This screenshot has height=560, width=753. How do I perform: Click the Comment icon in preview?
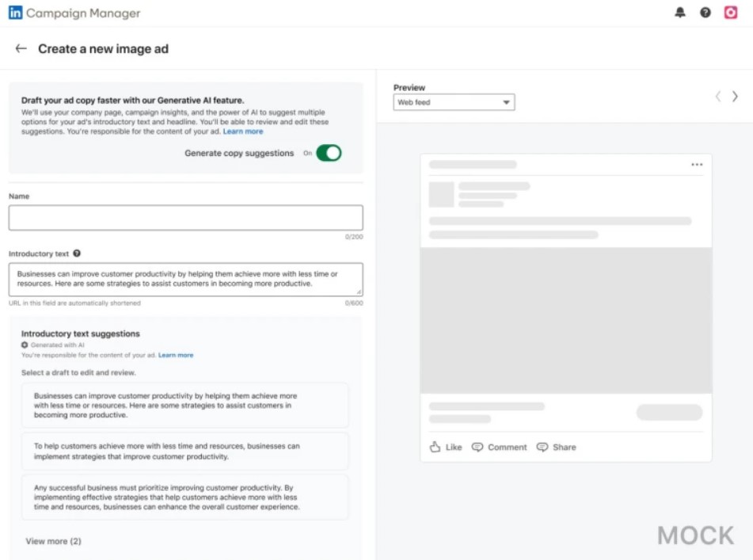(477, 447)
